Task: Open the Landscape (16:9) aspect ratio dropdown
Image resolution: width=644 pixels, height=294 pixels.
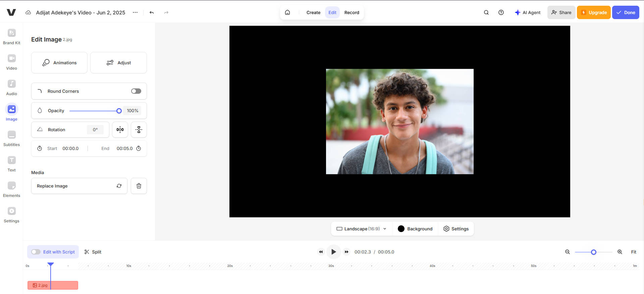Action: coord(362,229)
